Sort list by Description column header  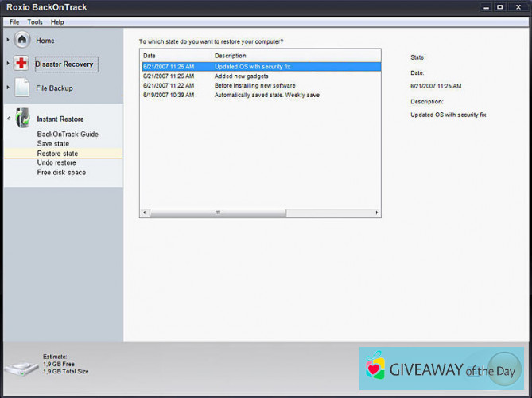(231, 56)
